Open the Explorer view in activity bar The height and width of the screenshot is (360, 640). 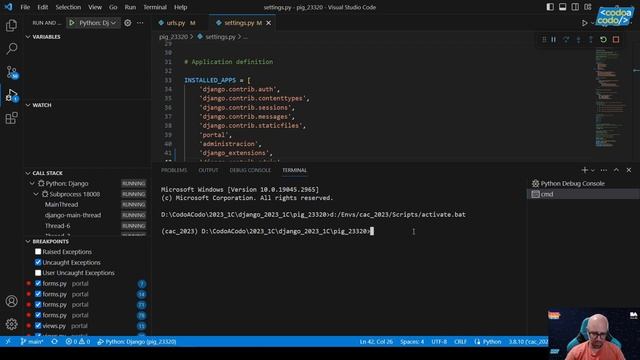(x=11, y=26)
